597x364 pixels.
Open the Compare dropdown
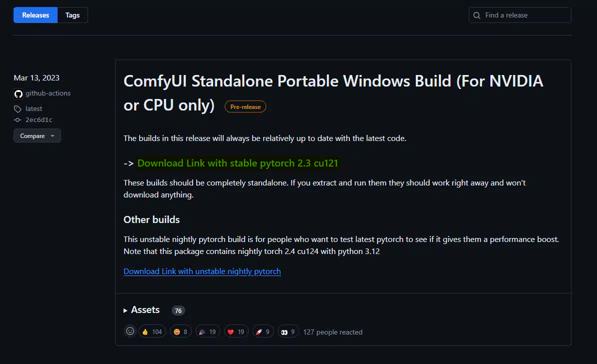pyautogui.click(x=38, y=136)
